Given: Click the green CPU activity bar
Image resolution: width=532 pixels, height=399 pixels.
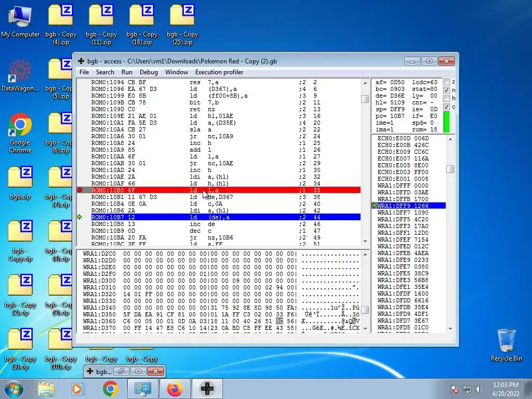Looking at the screenshot, I should pos(446,122).
